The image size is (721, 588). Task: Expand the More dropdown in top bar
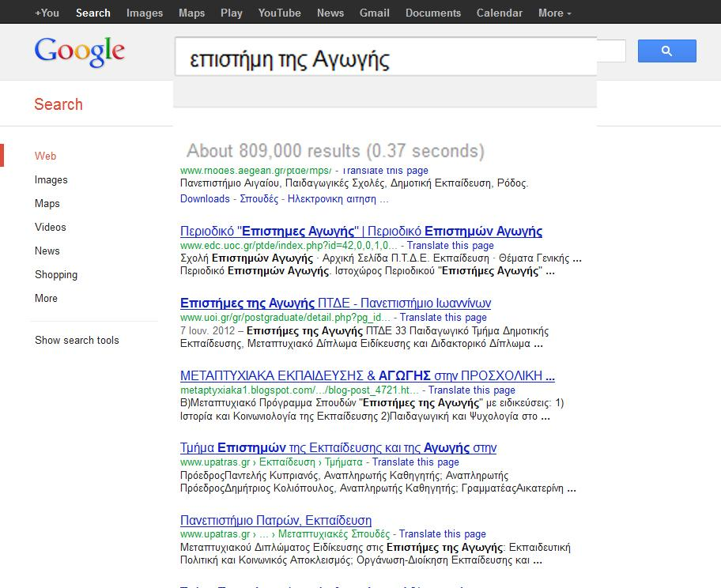click(554, 13)
